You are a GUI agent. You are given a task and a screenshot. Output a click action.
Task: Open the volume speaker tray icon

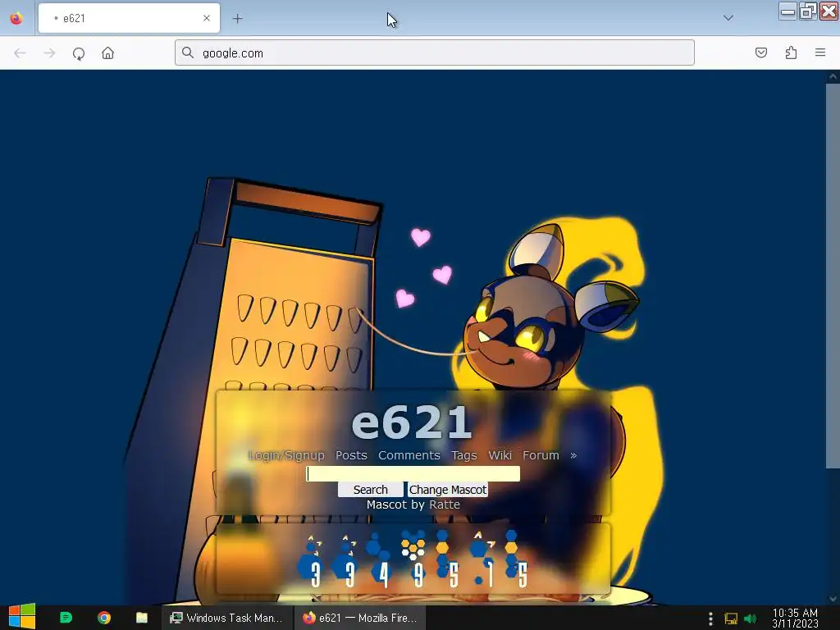751,619
